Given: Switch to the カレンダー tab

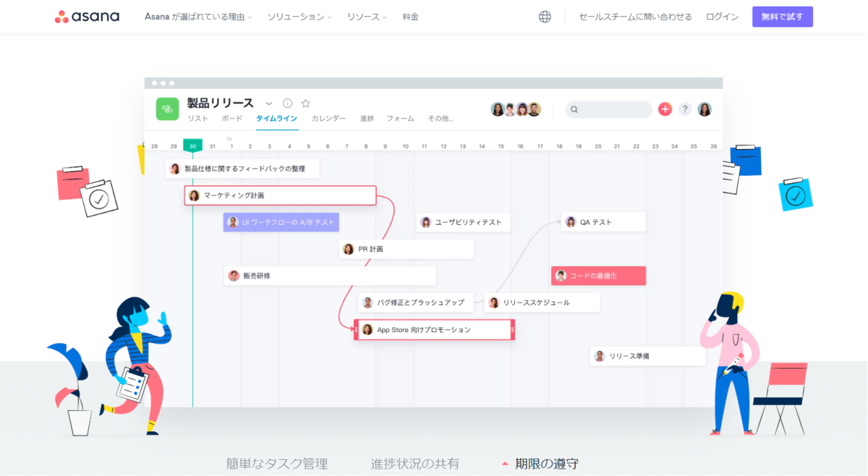Looking at the screenshot, I should pyautogui.click(x=328, y=118).
